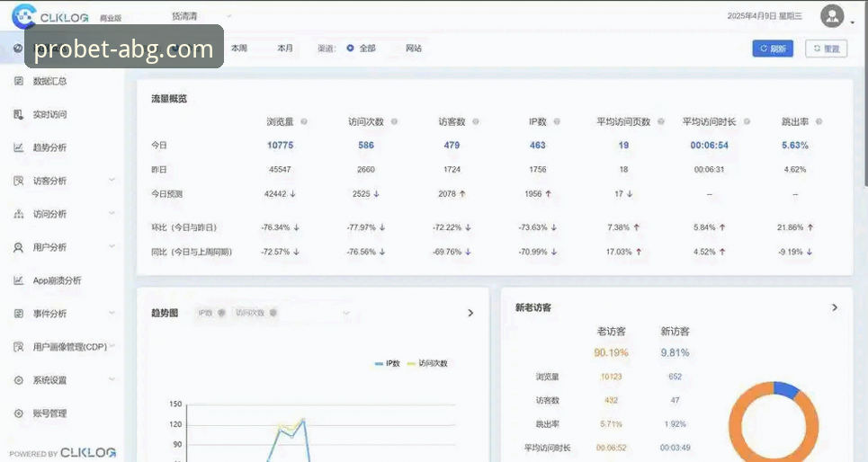Open the dropdown arrow beside the avatar
868x462 pixels.
click(x=853, y=22)
